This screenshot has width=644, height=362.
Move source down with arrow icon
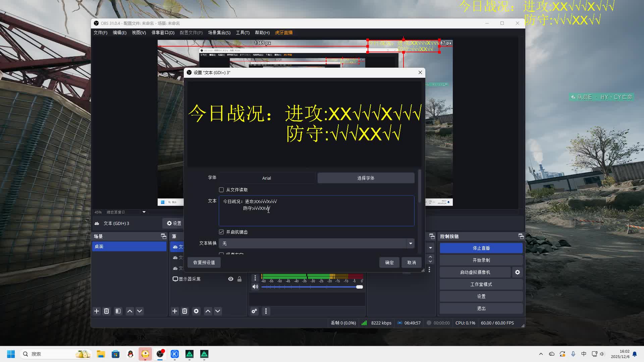[218, 311]
